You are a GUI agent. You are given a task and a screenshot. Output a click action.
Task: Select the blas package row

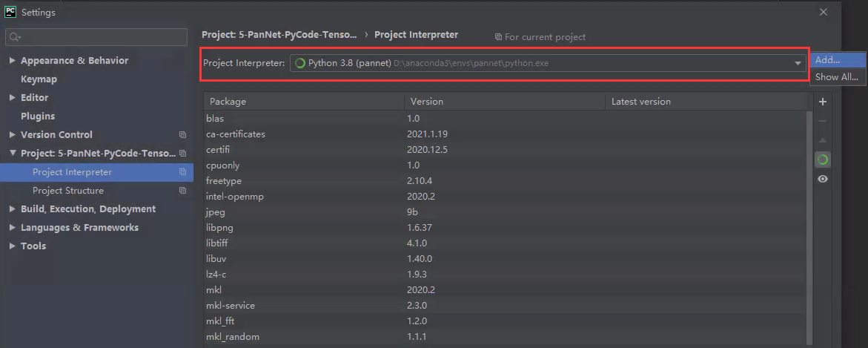coord(506,118)
